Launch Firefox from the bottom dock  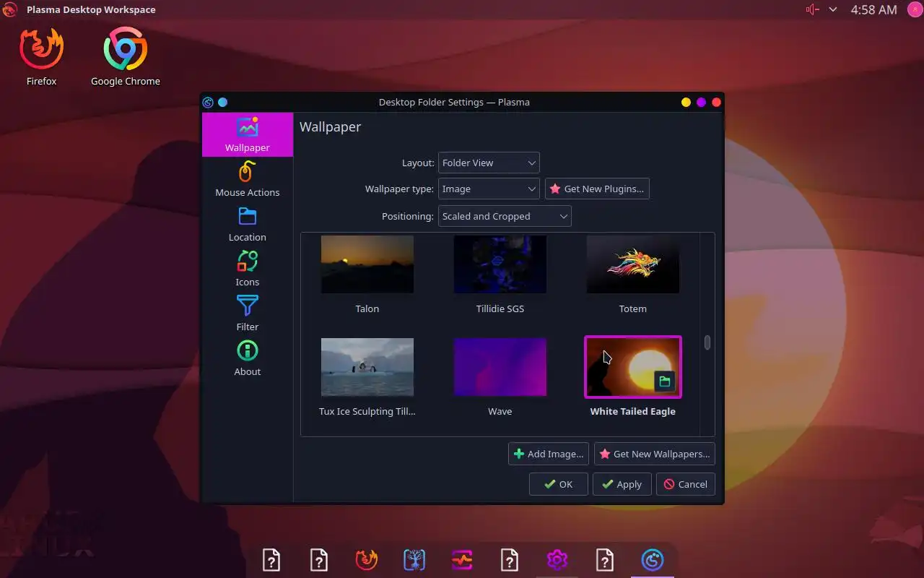tap(367, 560)
